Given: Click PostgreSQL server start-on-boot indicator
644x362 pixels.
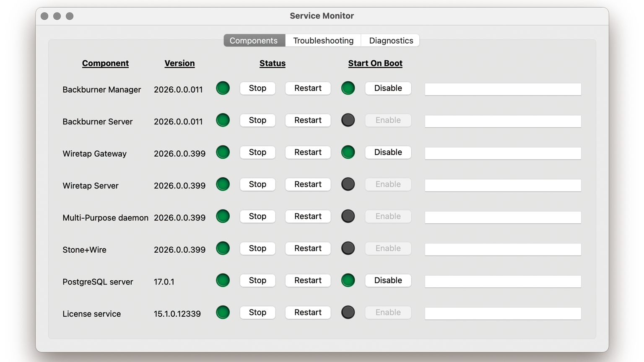Looking at the screenshot, I should (x=348, y=280).
